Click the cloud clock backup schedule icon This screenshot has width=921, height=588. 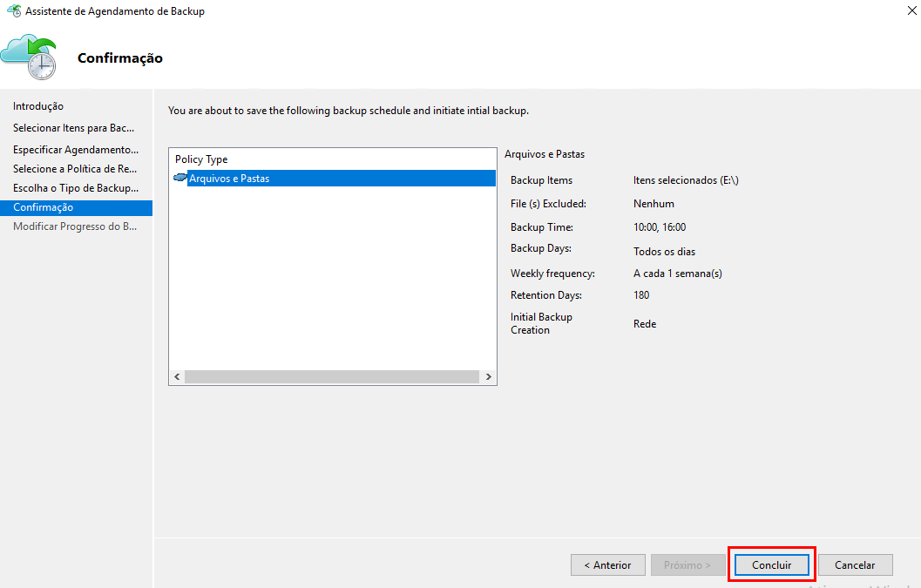(x=29, y=57)
